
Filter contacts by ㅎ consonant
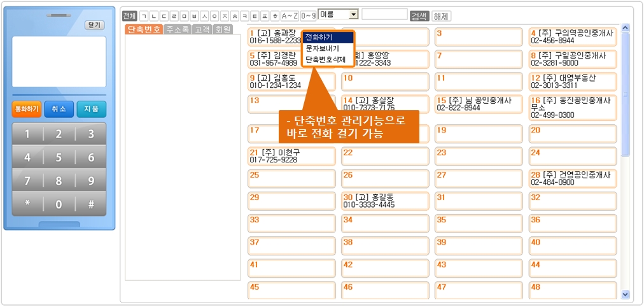coord(275,15)
